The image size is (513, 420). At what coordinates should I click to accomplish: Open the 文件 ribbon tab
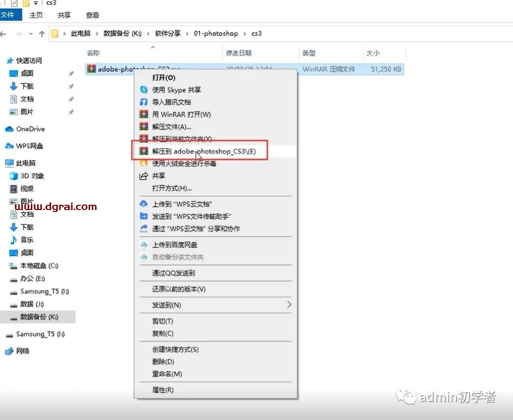[x=10, y=15]
